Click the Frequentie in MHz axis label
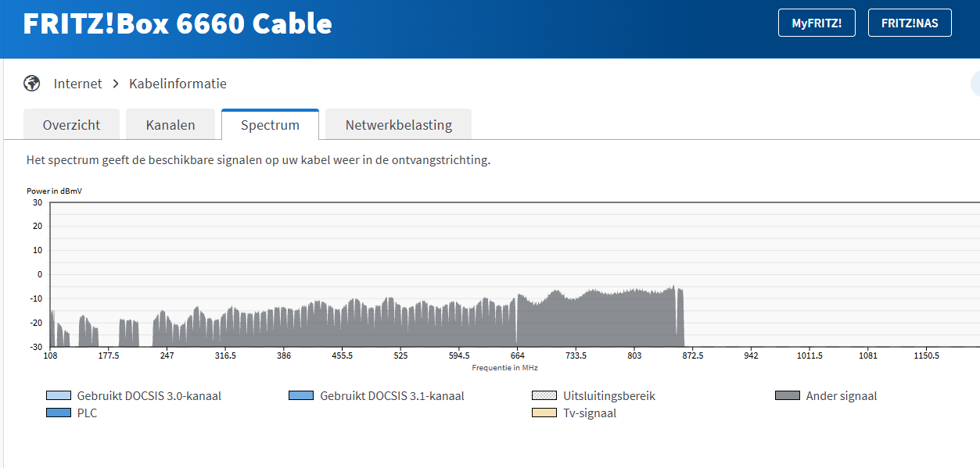The height and width of the screenshot is (468, 980). tap(504, 367)
